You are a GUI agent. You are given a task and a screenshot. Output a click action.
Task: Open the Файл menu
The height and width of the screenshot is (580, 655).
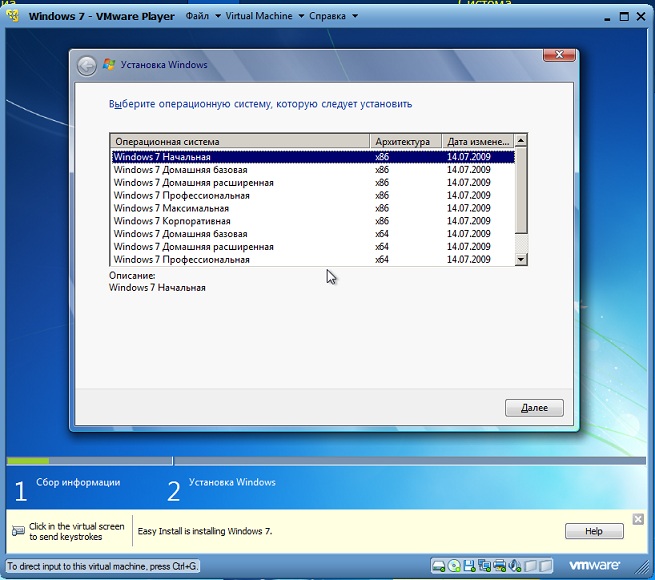tap(197, 16)
